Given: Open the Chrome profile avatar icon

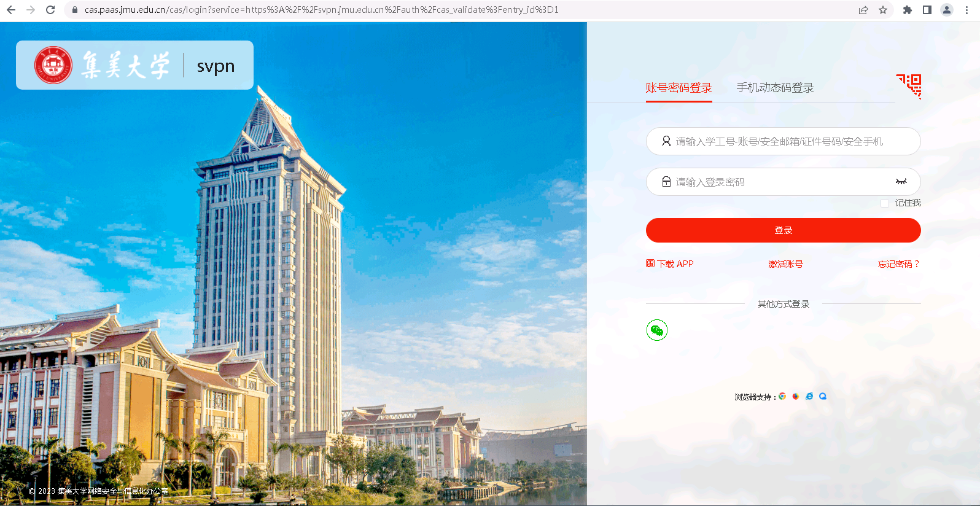Looking at the screenshot, I should click(947, 10).
